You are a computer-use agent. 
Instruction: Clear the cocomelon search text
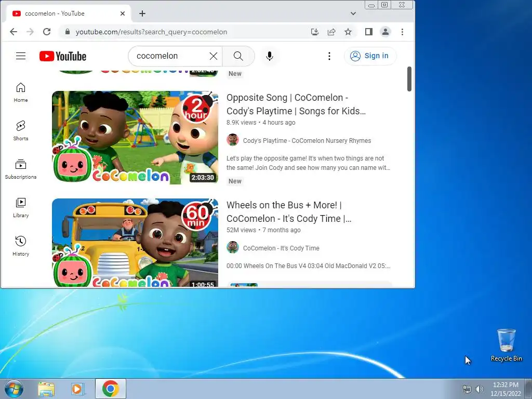click(214, 56)
